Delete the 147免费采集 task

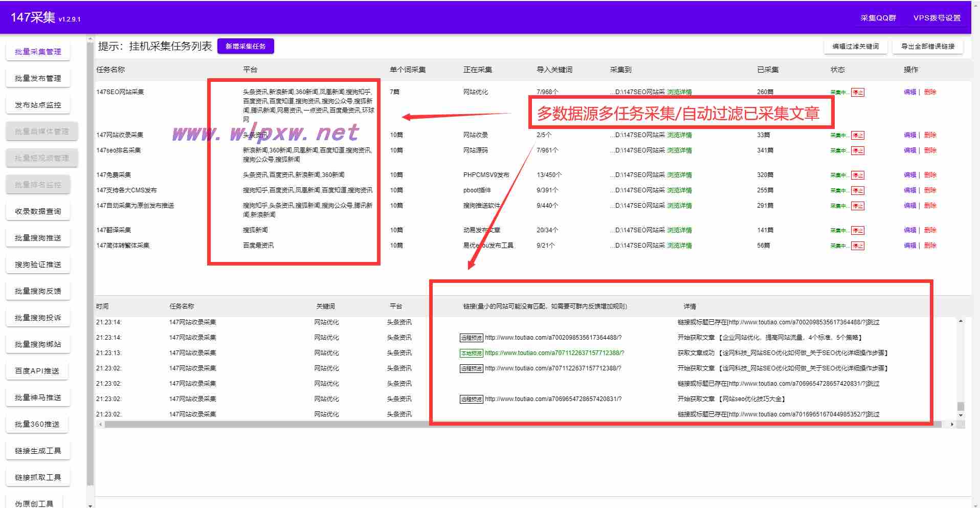pos(930,175)
